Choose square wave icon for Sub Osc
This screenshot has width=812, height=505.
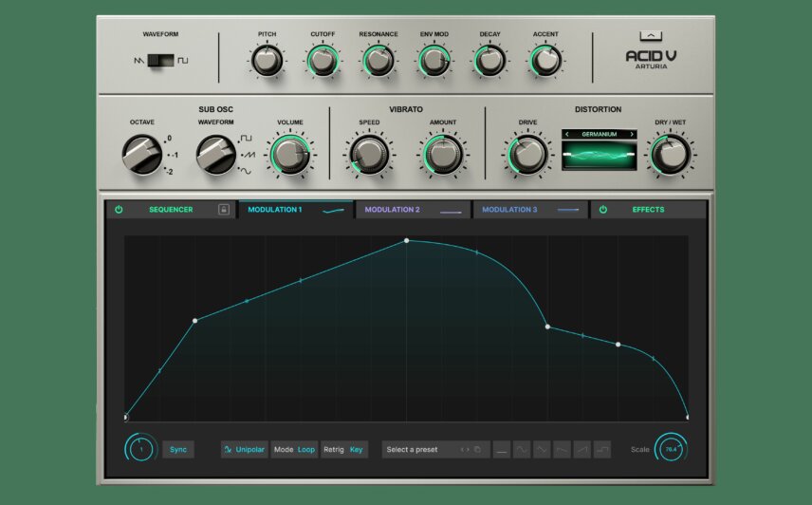[x=246, y=139]
